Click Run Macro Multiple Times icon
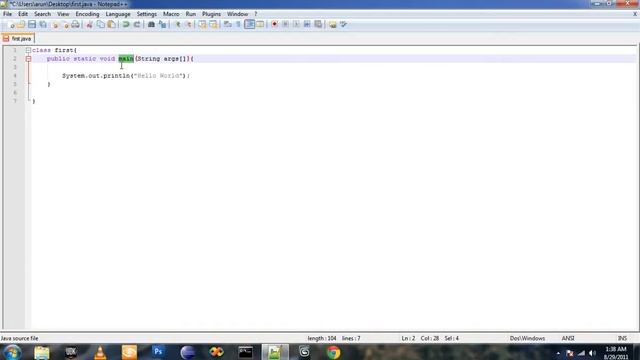The image size is (640, 360). [x=307, y=24]
